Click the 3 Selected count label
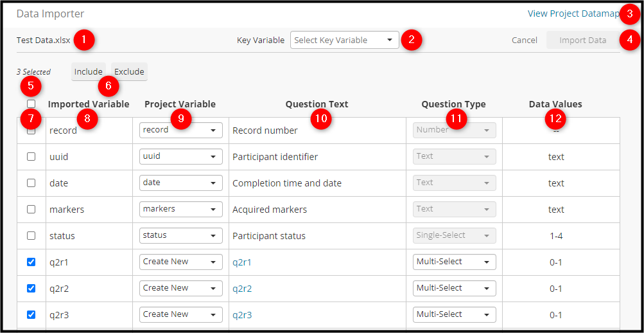Screen dimensions: 644x333 [x=33, y=72]
